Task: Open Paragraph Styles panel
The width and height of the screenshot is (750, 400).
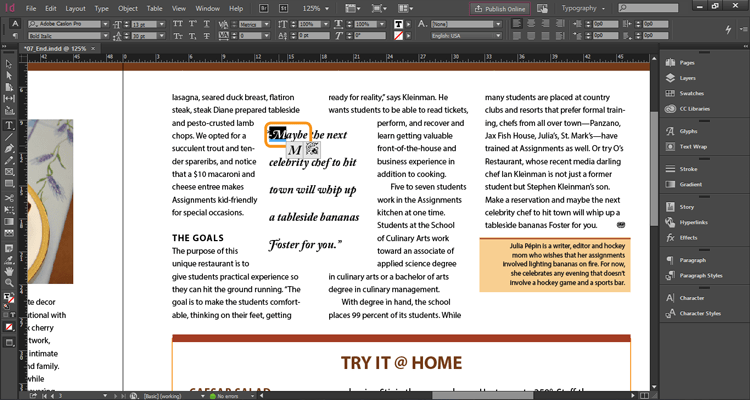Action: click(x=701, y=276)
